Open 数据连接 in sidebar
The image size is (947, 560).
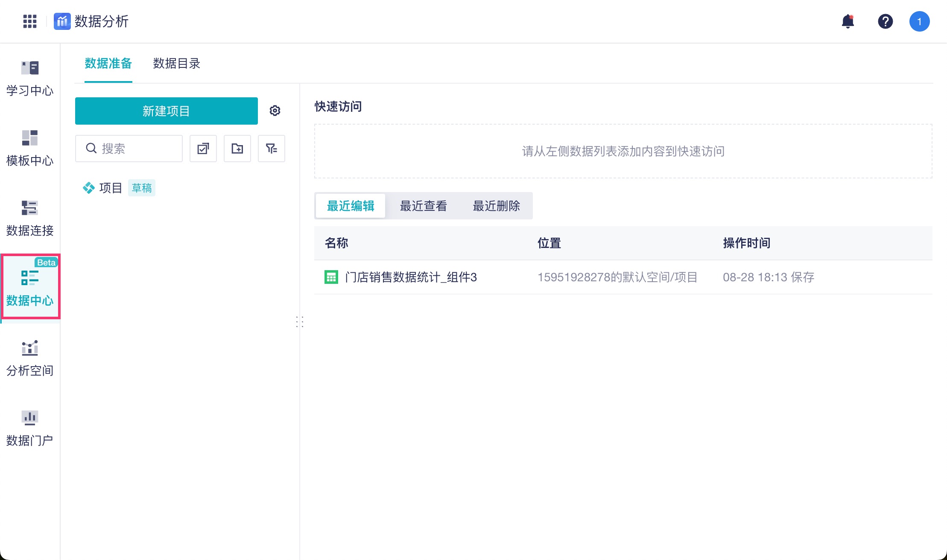tap(30, 219)
